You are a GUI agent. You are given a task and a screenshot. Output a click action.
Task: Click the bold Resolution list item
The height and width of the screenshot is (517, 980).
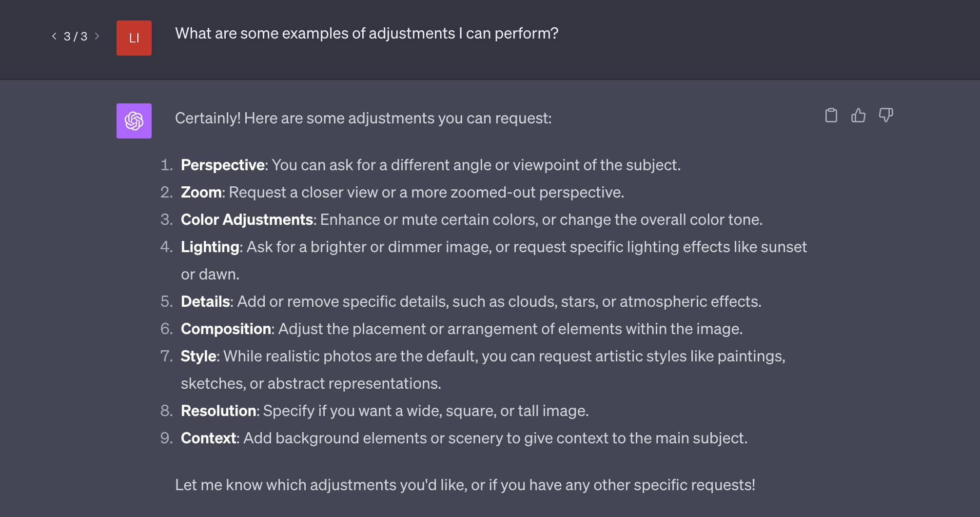pyautogui.click(x=218, y=411)
